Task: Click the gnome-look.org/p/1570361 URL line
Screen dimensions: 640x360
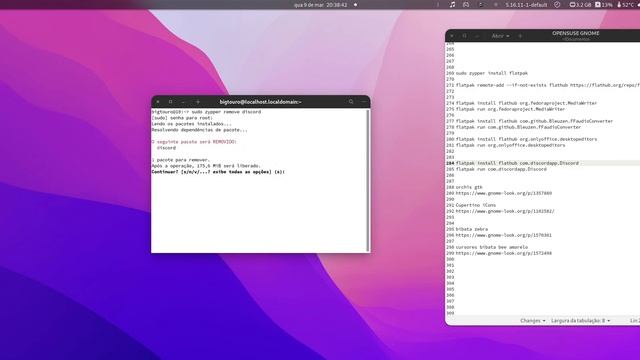Action: (504, 235)
